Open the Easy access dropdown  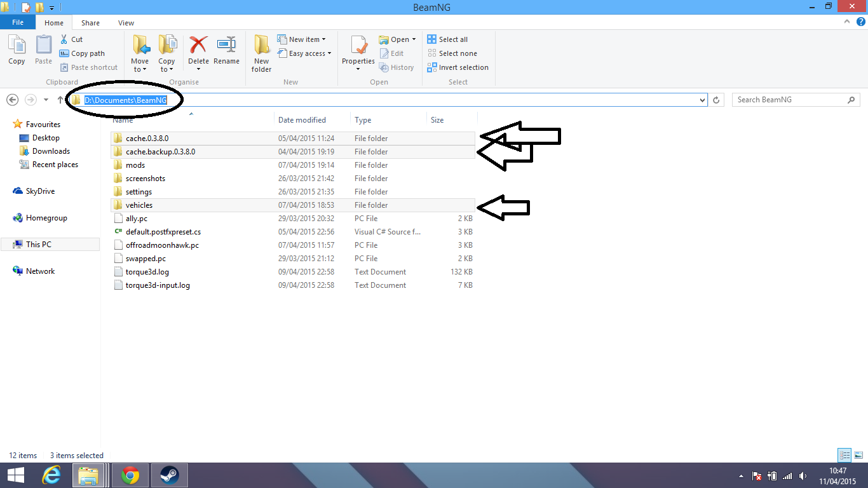[305, 53]
